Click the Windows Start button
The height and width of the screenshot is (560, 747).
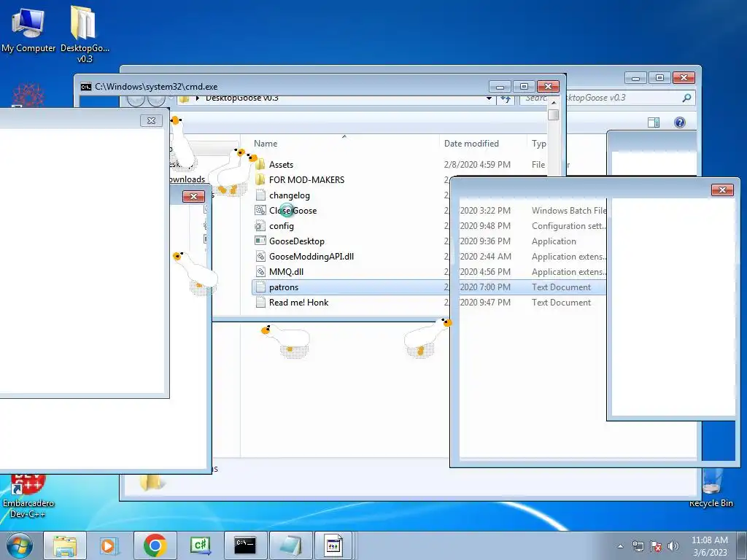click(20, 545)
